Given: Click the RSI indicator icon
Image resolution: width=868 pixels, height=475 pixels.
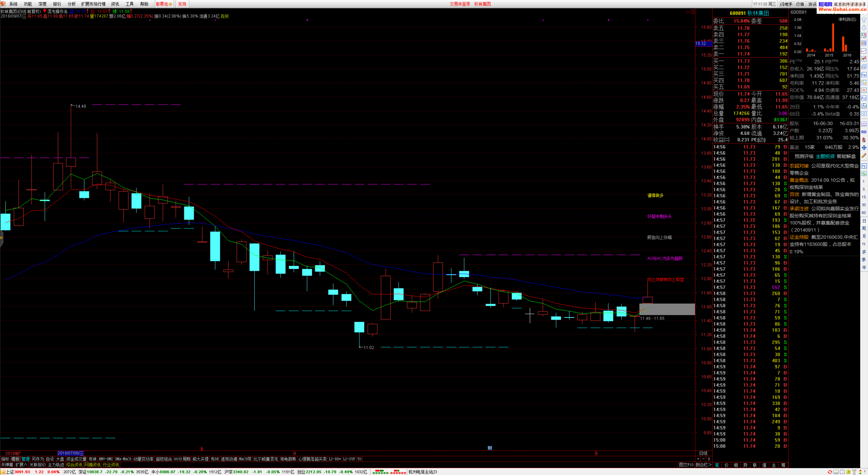Looking at the screenshot, I should (864, 132).
